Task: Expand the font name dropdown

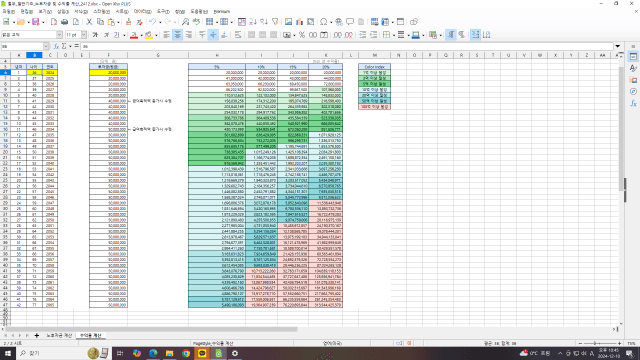Action: tap(59, 35)
